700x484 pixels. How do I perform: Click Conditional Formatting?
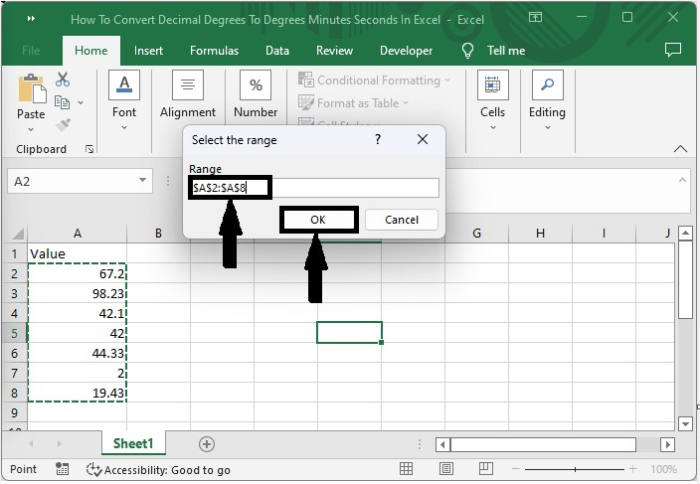tap(374, 80)
